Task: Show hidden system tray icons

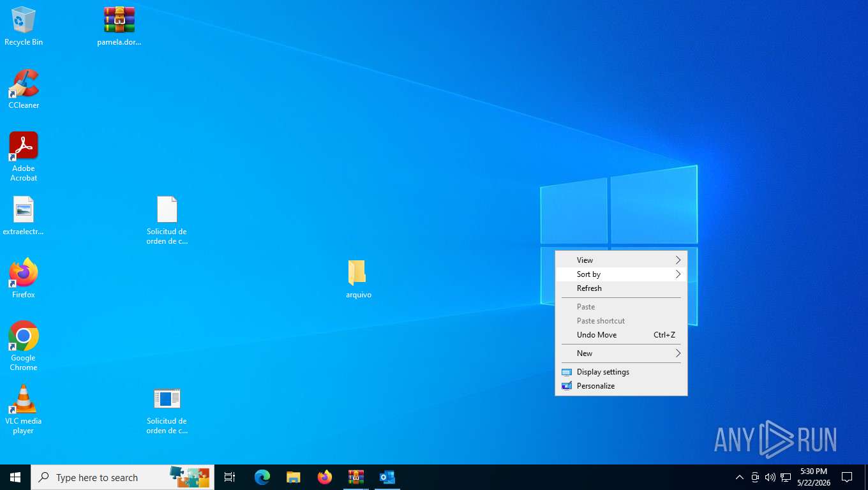Action: (740, 477)
